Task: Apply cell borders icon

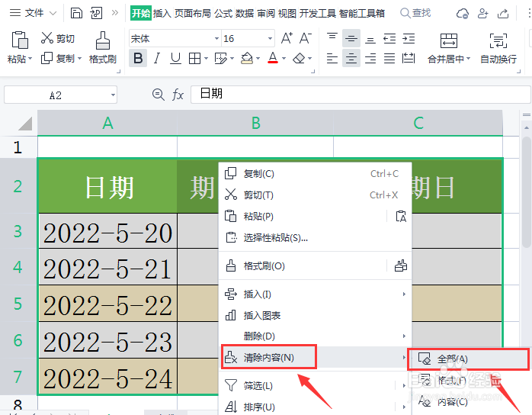Action: (194, 59)
